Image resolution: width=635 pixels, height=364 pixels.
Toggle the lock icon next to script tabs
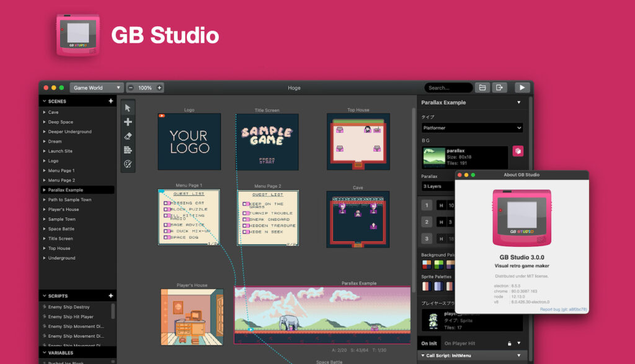[510, 343]
